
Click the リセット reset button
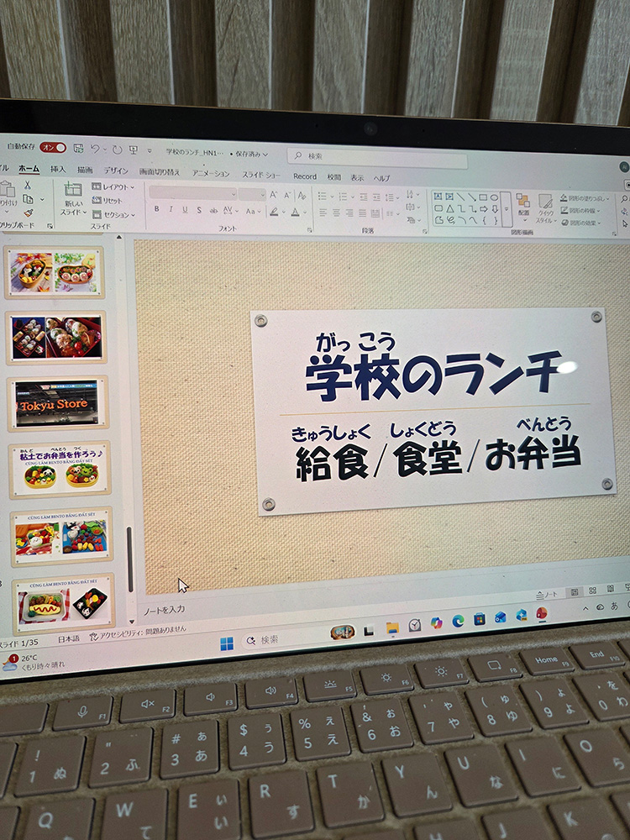[x=109, y=201]
